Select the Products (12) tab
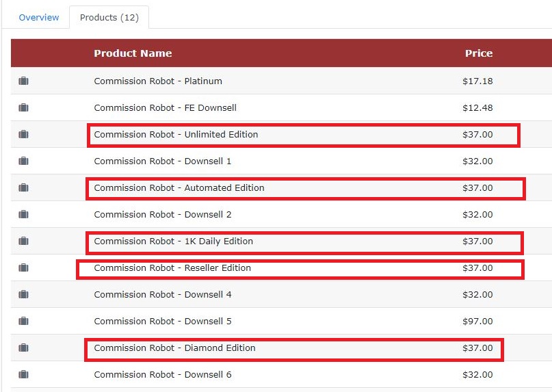Image resolution: width=552 pixels, height=392 pixels. tap(109, 17)
